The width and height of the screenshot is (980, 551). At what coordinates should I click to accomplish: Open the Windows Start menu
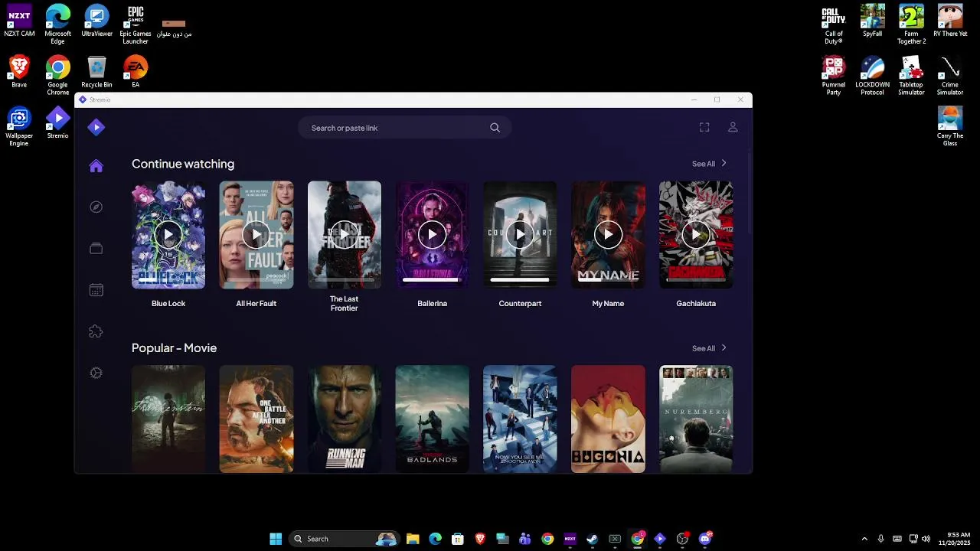pyautogui.click(x=276, y=539)
